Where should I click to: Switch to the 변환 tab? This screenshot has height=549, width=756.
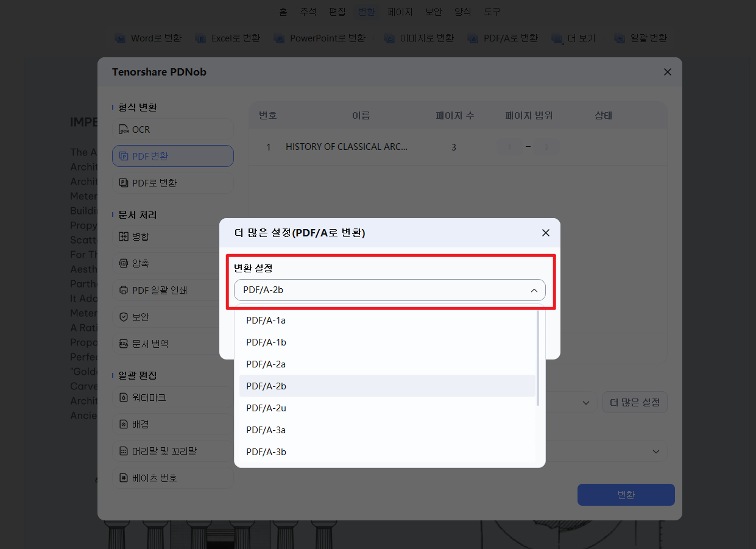367,12
